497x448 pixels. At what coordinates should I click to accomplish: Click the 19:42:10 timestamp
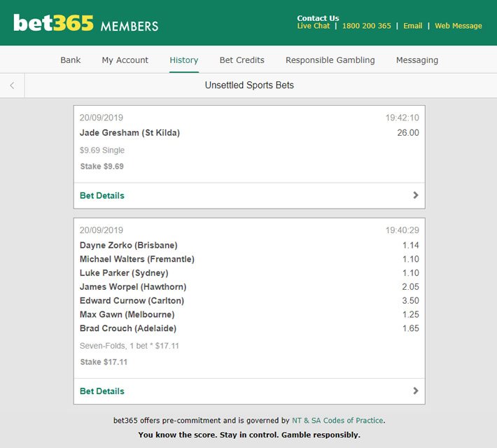[x=402, y=118]
